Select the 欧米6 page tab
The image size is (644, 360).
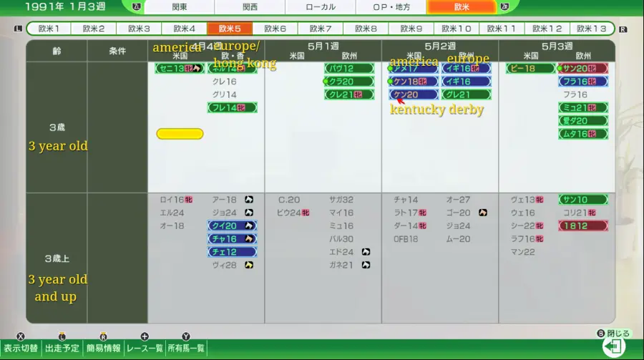click(x=275, y=29)
